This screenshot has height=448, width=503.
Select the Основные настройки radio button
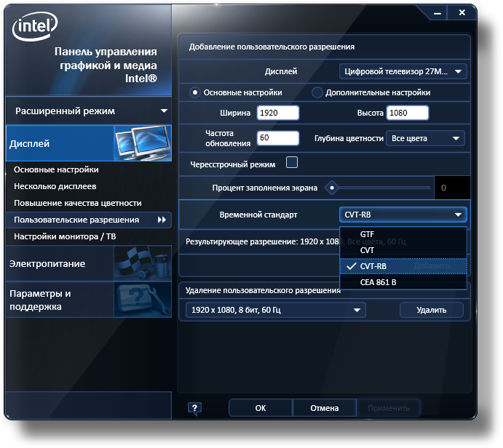(194, 92)
